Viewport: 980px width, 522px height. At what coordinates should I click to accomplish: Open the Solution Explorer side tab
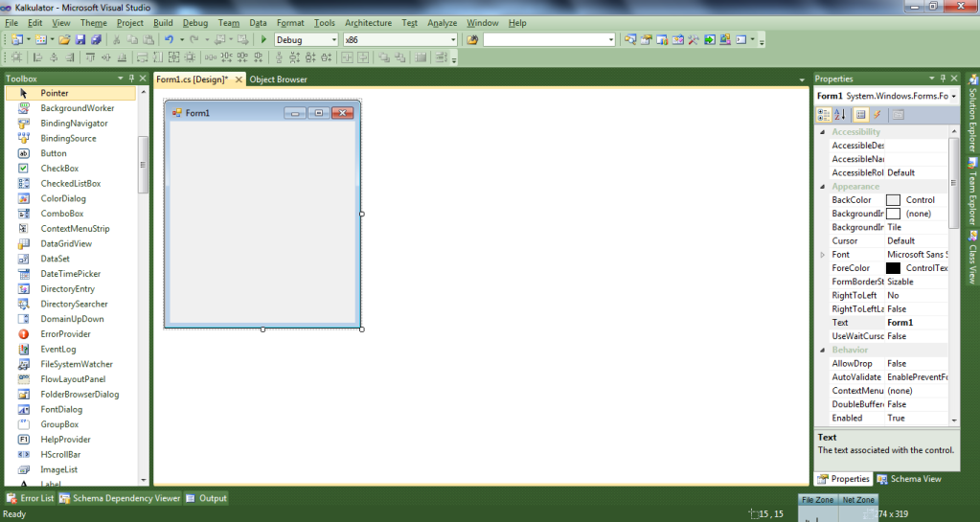(x=972, y=112)
